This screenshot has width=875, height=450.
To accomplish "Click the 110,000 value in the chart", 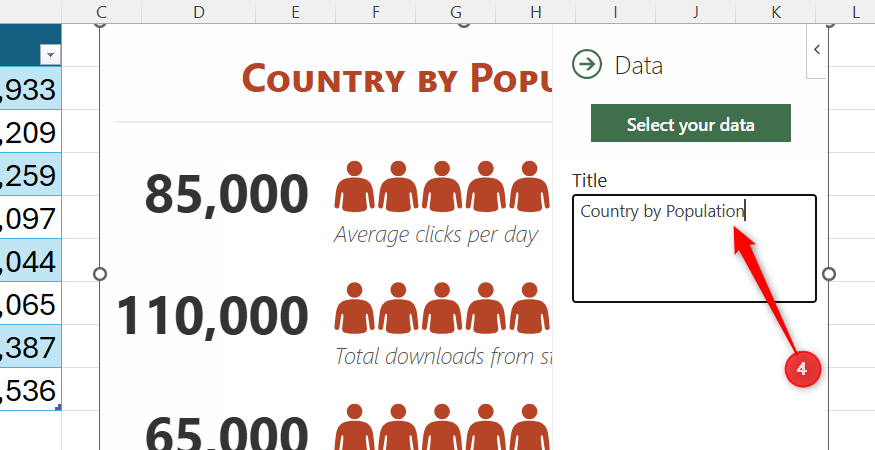I will 213,316.
